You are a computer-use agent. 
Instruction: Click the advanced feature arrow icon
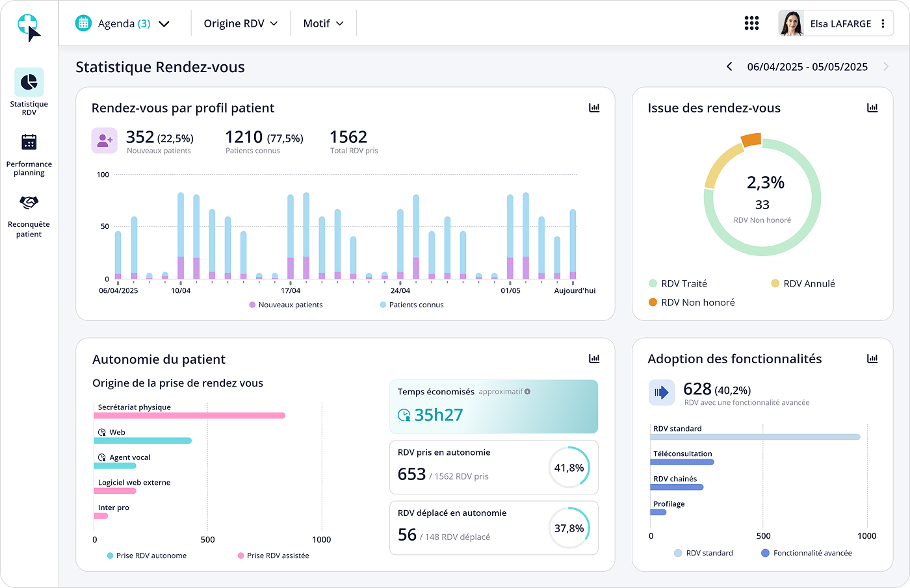662,392
